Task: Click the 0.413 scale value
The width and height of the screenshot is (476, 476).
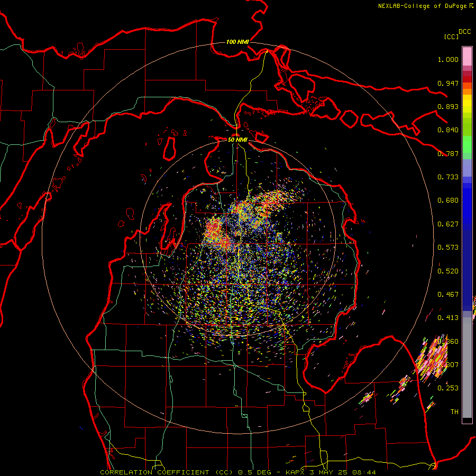Action: tap(448, 318)
